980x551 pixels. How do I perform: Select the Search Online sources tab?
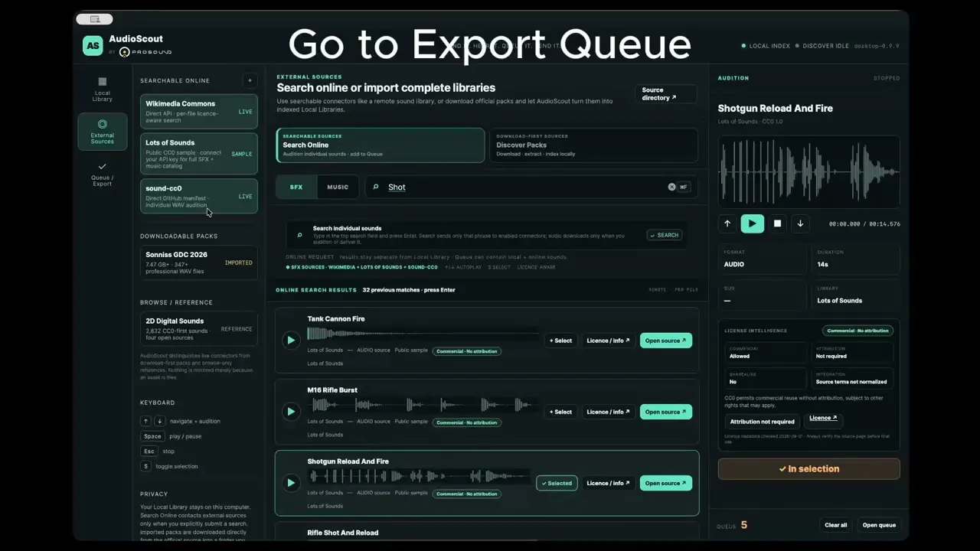381,145
